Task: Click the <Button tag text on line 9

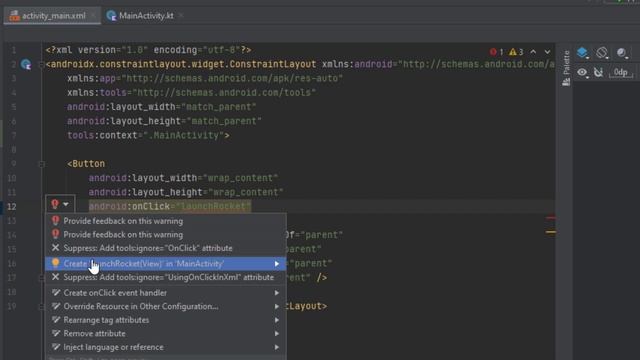Action: (x=86, y=164)
